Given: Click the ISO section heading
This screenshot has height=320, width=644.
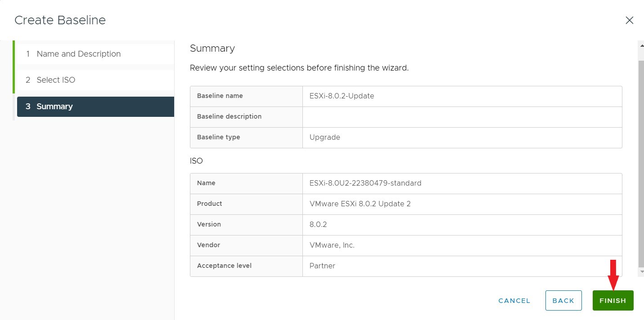Looking at the screenshot, I should pos(196,160).
